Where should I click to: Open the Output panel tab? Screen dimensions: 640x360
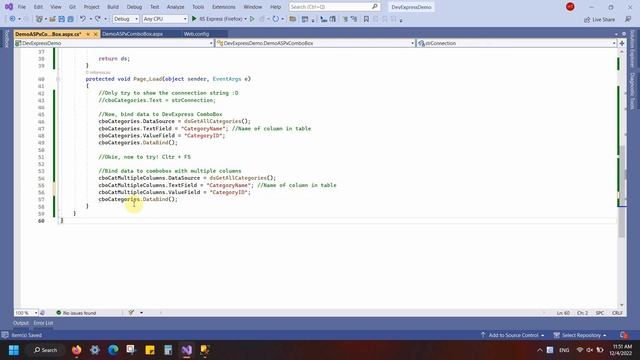coord(21,323)
